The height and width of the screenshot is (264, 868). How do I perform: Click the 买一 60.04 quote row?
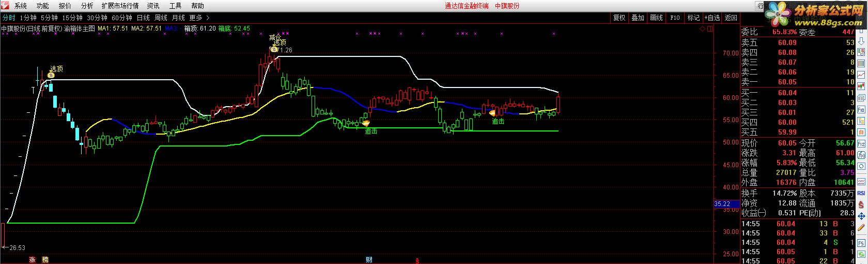click(798, 93)
